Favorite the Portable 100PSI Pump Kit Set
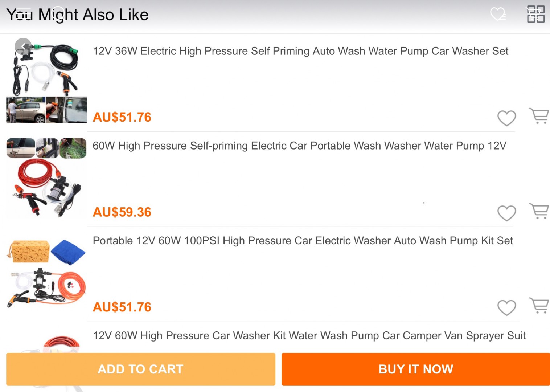 (x=506, y=308)
